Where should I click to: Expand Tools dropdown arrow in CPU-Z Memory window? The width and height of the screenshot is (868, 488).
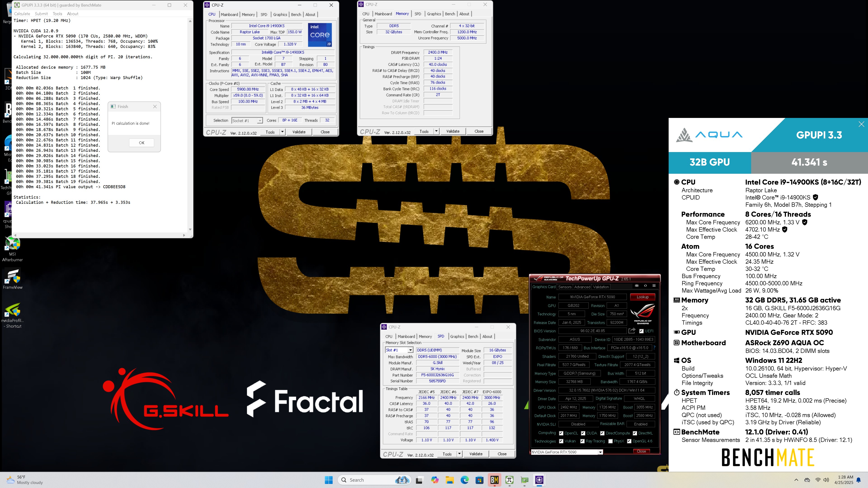tap(436, 131)
